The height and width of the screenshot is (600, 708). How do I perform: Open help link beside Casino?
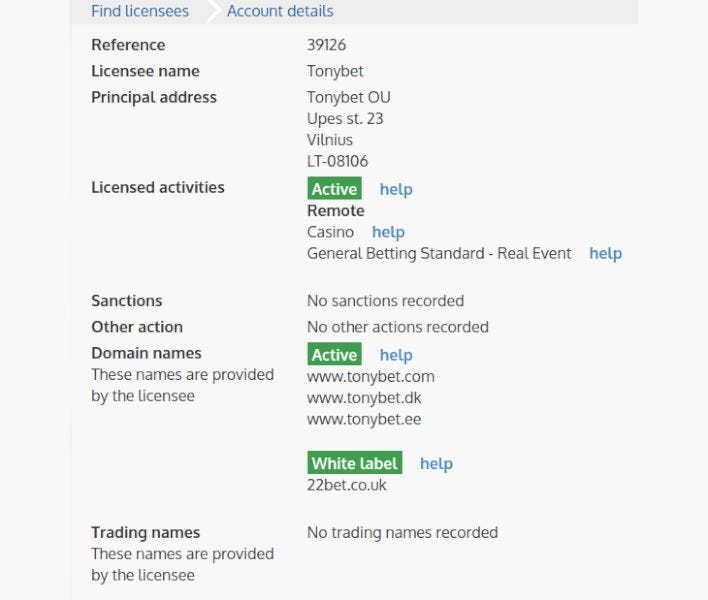tap(388, 232)
